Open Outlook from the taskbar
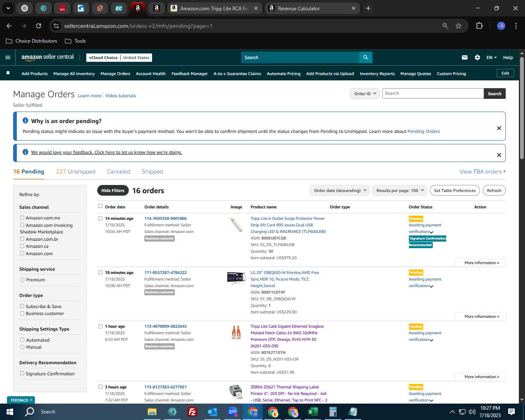Screen dimensions: 525x420 pos(212,411)
